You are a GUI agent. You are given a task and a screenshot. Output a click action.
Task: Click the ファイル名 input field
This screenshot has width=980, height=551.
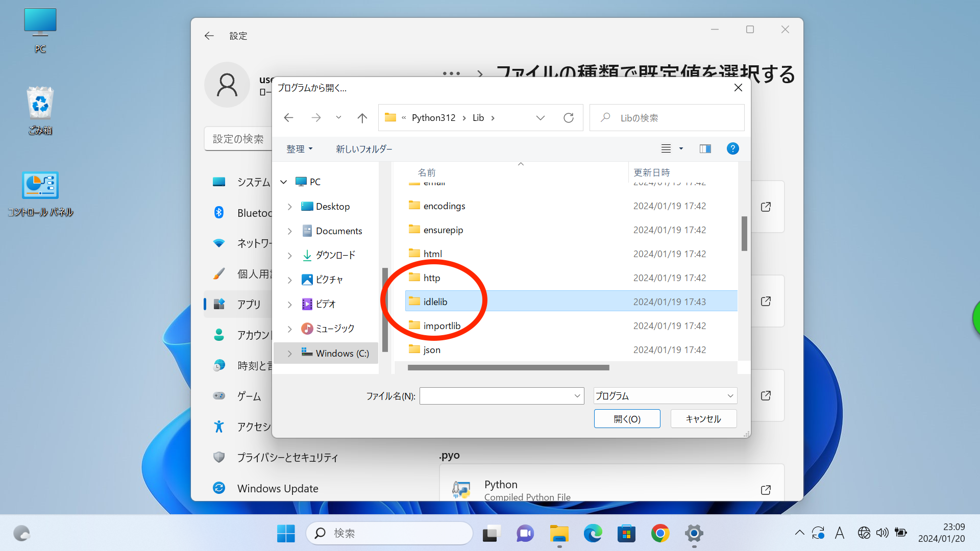click(x=495, y=396)
